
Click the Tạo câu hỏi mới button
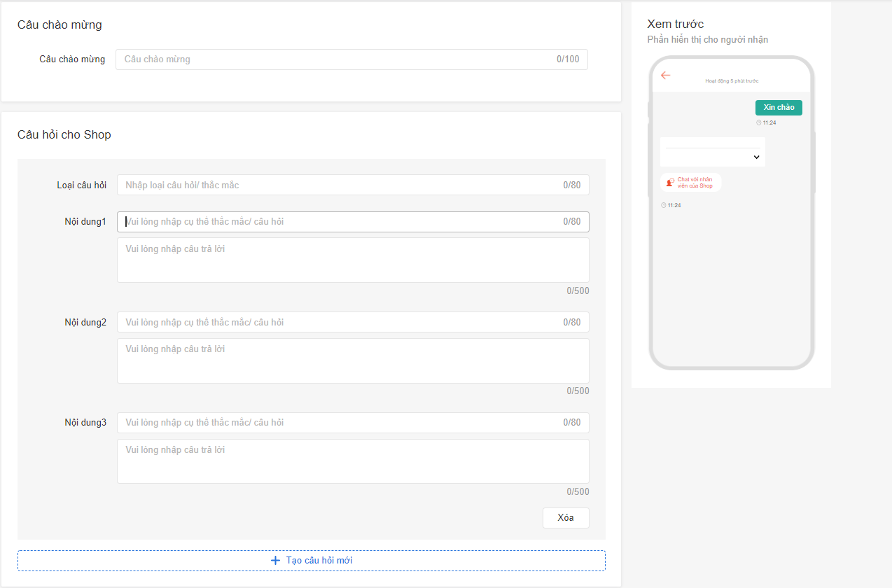[x=312, y=561]
